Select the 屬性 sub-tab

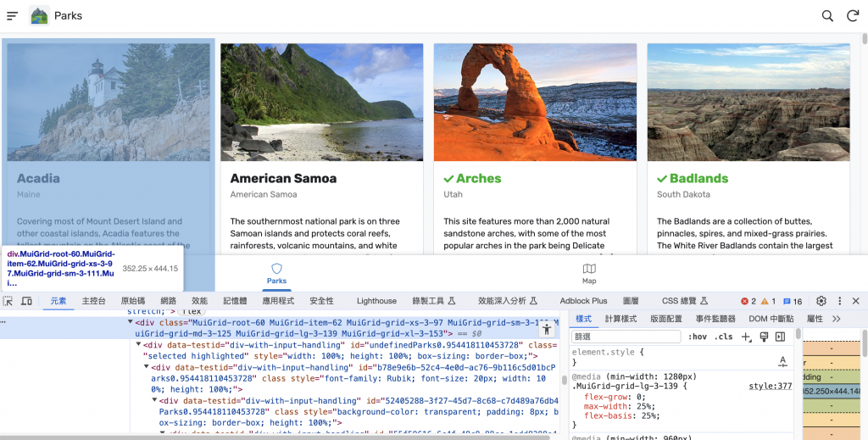pyautogui.click(x=815, y=319)
